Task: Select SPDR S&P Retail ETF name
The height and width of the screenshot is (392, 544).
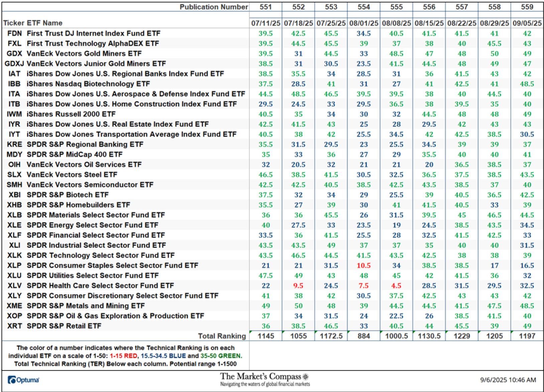Action: 64,326
